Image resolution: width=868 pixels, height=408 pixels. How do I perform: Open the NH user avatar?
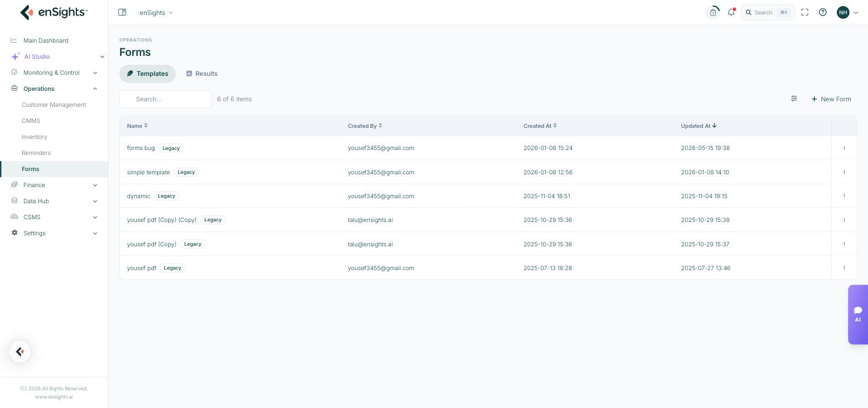(x=843, y=12)
